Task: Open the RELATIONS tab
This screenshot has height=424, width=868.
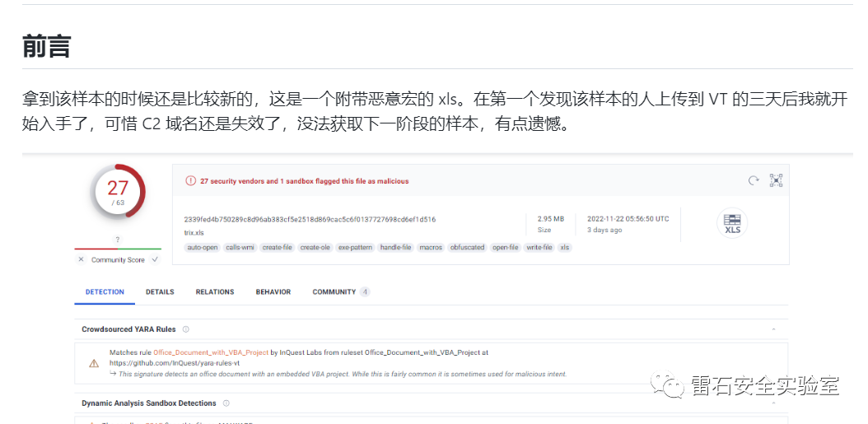Action: [215, 291]
